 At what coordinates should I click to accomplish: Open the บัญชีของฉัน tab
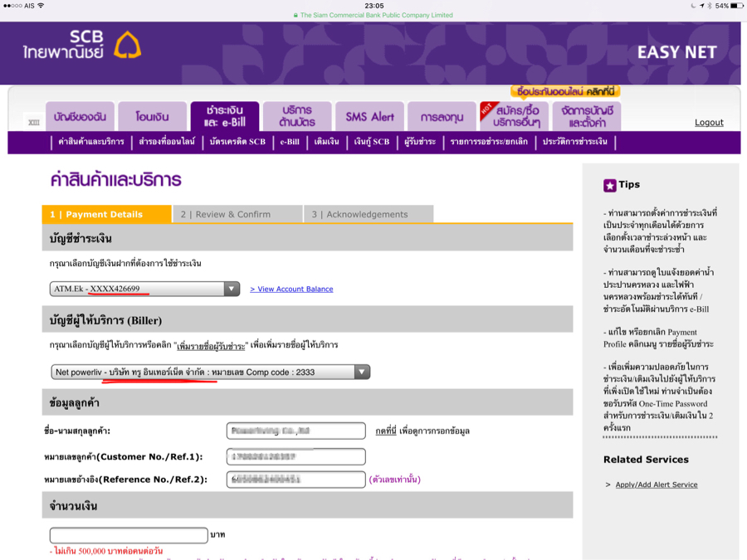pyautogui.click(x=80, y=116)
